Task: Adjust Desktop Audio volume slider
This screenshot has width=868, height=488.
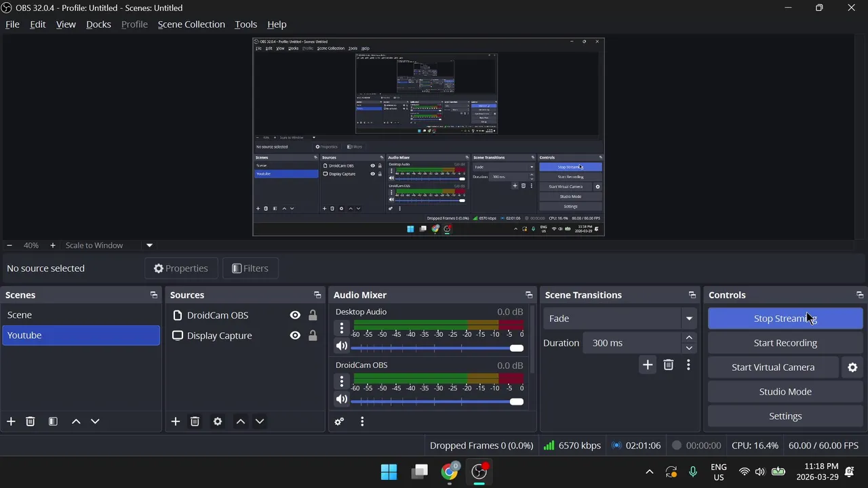Action: click(437, 348)
